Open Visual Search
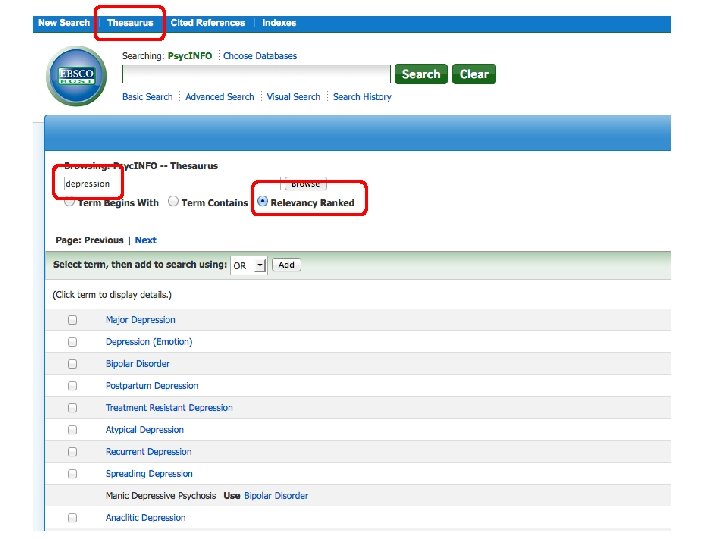The height and width of the screenshot is (540, 720). [293, 96]
